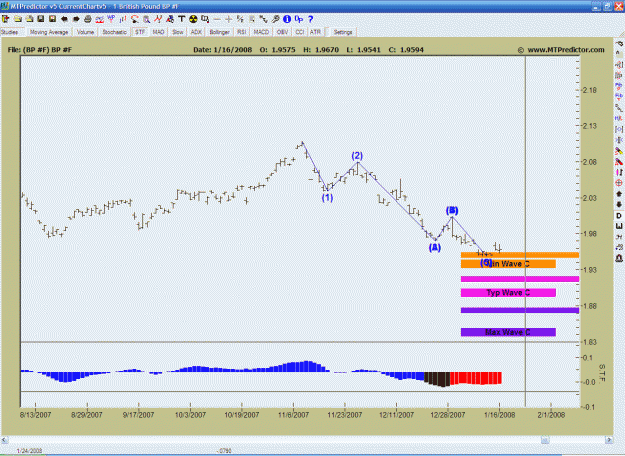Click the pointer arrow at sidebar top

click(x=619, y=43)
